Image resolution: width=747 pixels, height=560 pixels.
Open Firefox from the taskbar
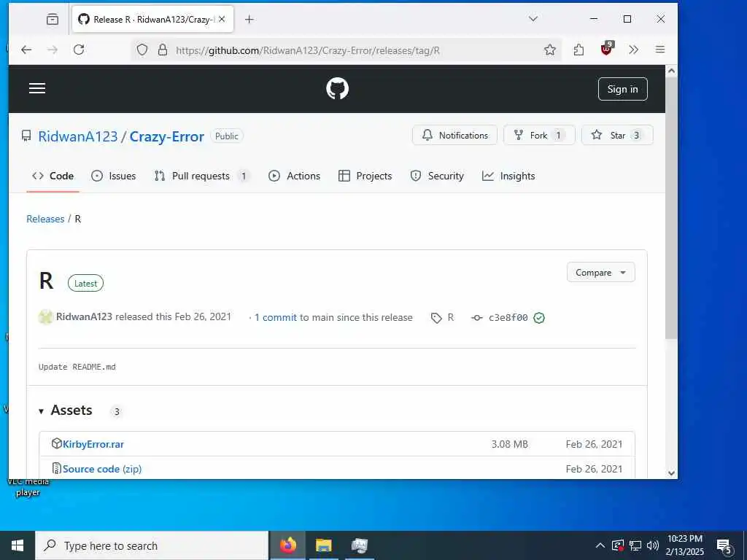(x=287, y=545)
